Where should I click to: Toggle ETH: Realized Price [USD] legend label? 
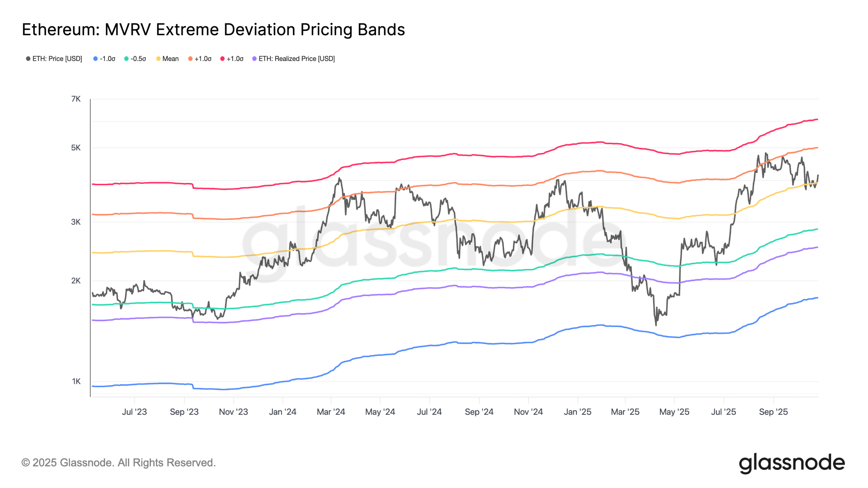296,59
